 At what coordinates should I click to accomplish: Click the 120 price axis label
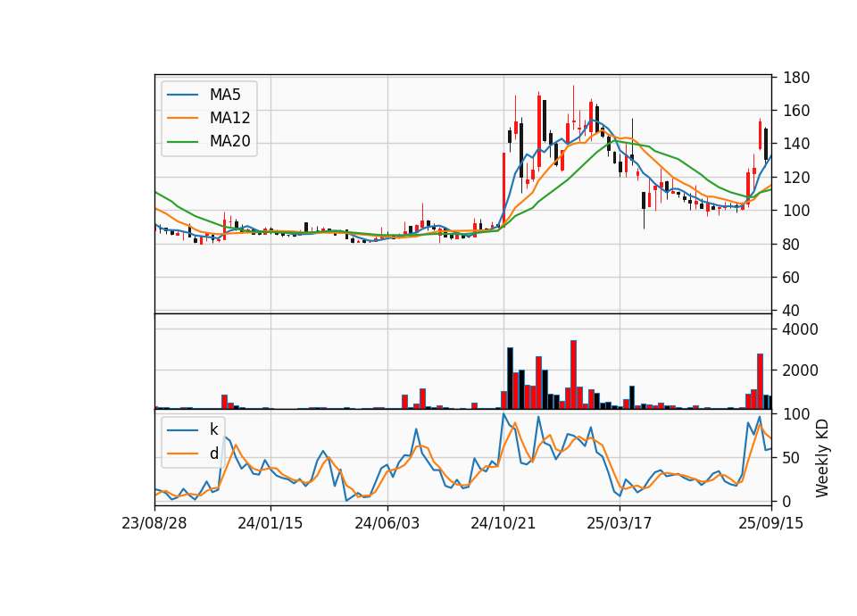(796, 178)
